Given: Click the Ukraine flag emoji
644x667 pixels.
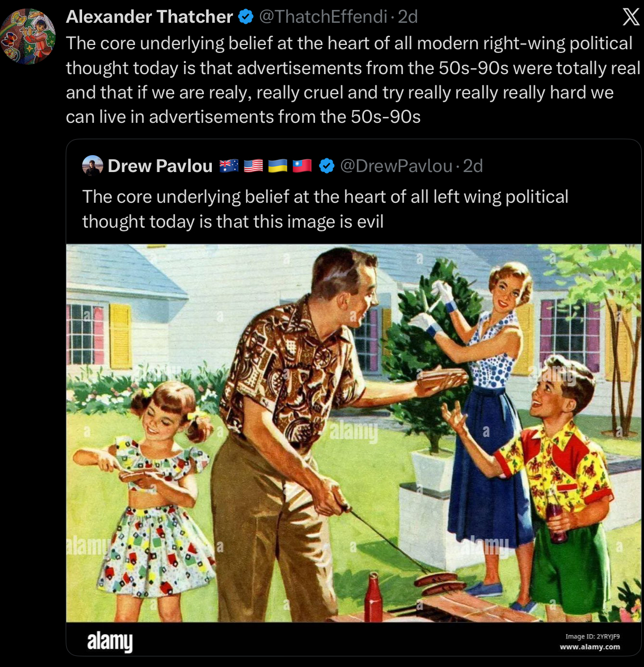Looking at the screenshot, I should pos(278,166).
